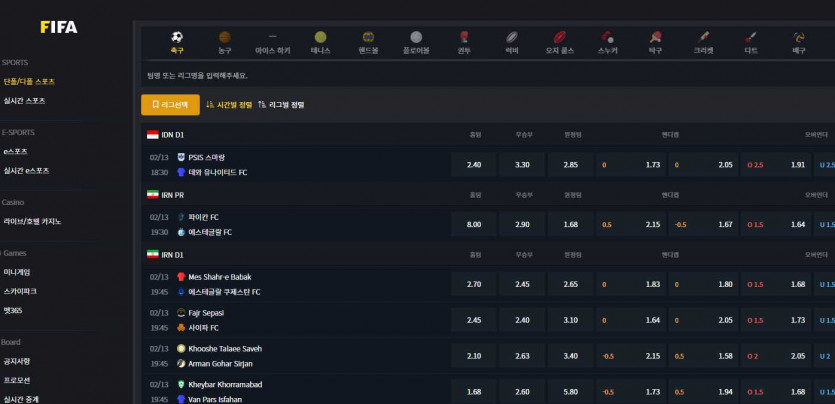Screen dimensions: 835x404
Task: Open 실시간 스포츠 in the sidebar
Action: tap(24, 101)
